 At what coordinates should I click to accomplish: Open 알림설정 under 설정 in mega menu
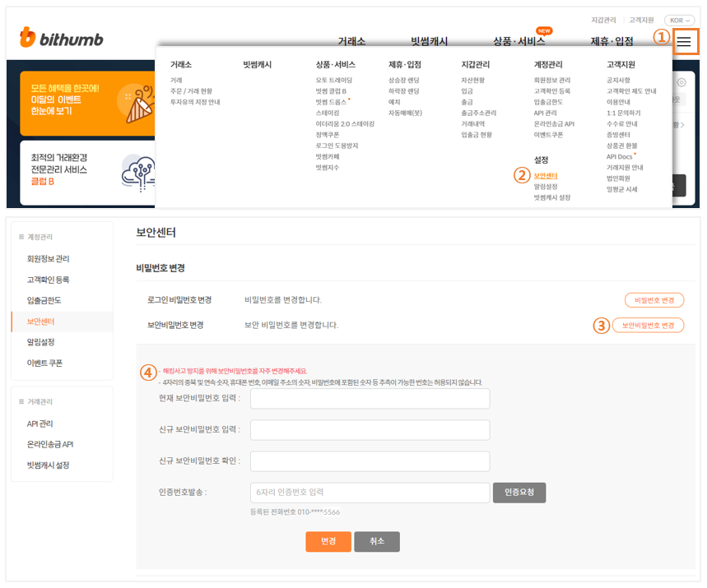pos(546,187)
